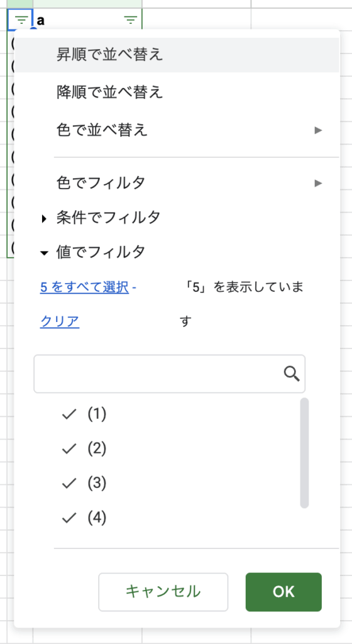Open the 色でフィルタ submenu arrow
352x644 pixels.
318,183
